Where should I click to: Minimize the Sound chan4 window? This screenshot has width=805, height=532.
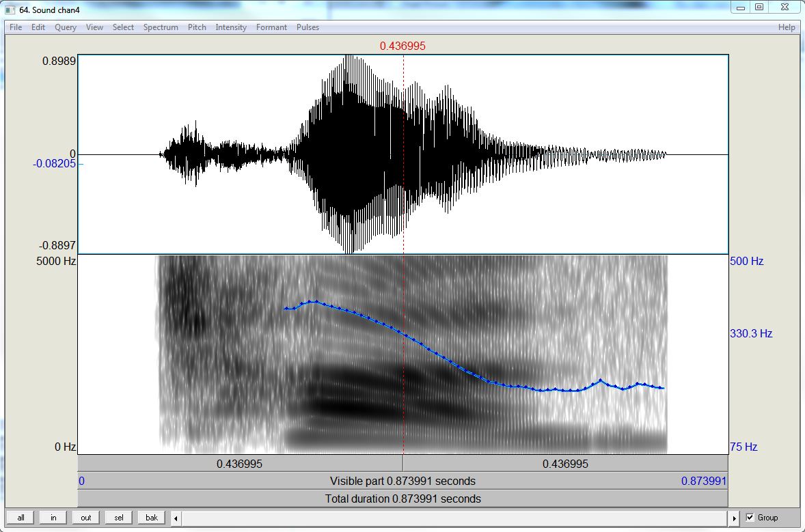[x=740, y=8]
